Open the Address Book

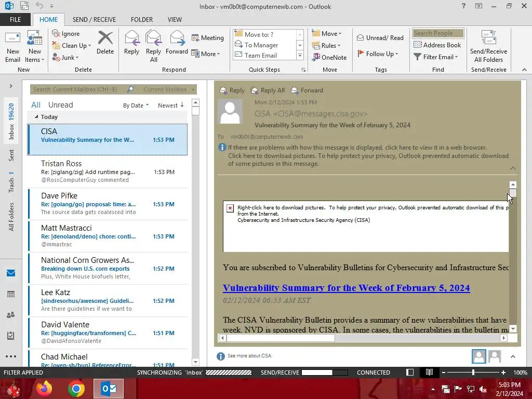coord(437,45)
